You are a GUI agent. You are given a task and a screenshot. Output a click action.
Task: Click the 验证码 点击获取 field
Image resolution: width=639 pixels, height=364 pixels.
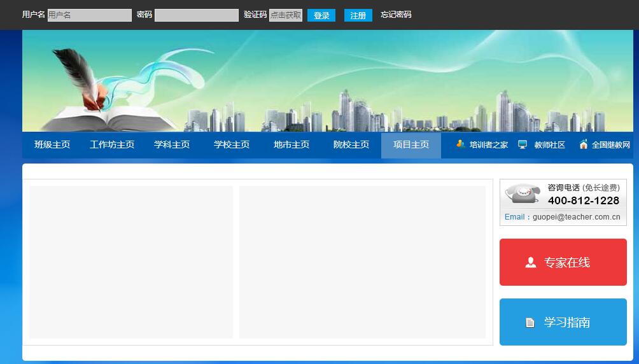[286, 15]
